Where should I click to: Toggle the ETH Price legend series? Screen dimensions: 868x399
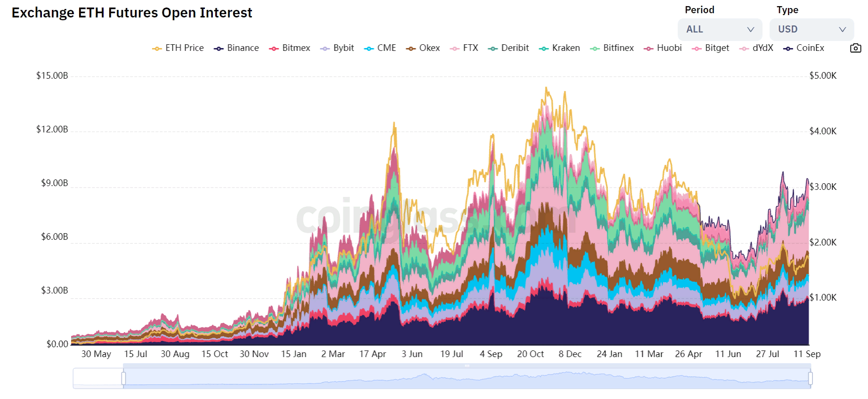coord(178,48)
